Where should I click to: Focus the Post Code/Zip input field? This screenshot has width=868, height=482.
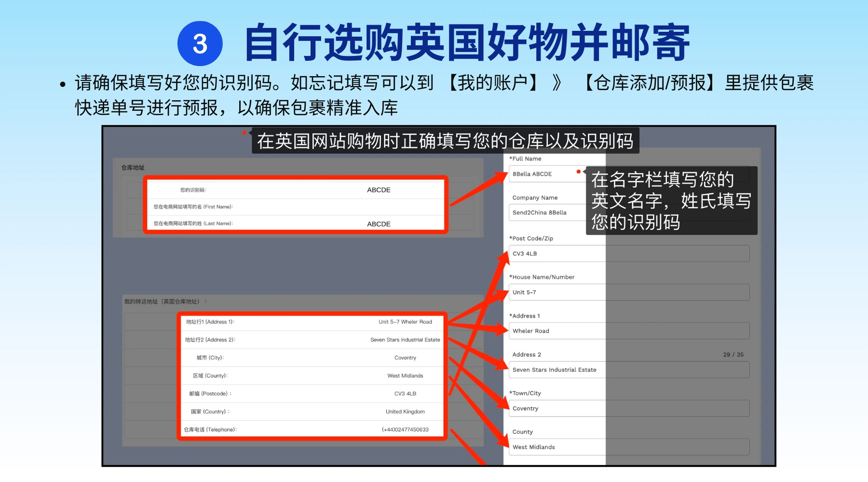coord(627,254)
